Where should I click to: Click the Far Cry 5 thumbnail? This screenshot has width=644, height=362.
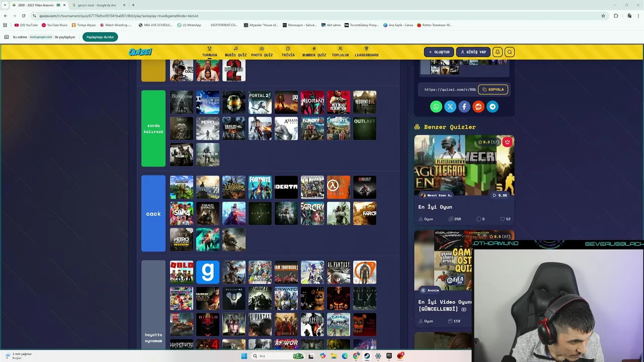[x=339, y=128]
